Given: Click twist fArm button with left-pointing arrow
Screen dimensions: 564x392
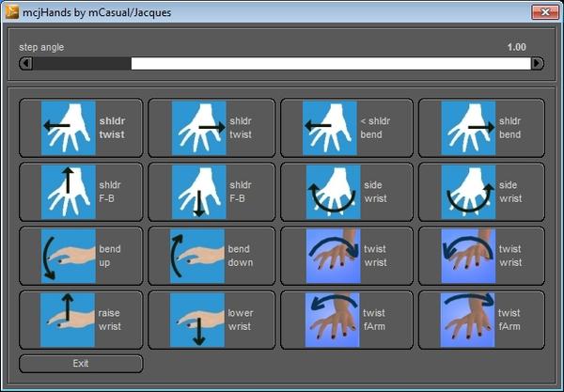Looking at the screenshot, I should click(347, 320).
